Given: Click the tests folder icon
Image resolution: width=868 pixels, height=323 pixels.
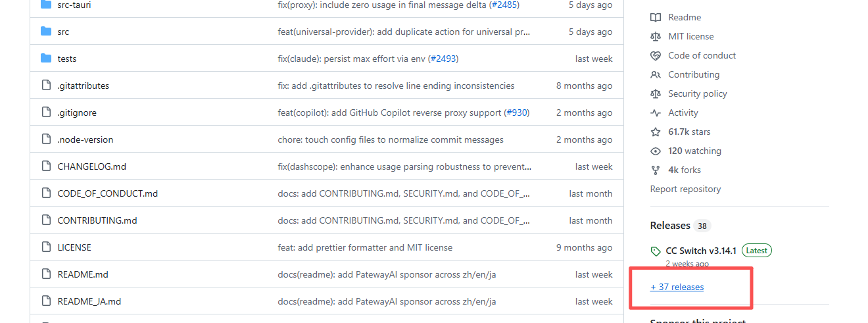Looking at the screenshot, I should (x=46, y=59).
